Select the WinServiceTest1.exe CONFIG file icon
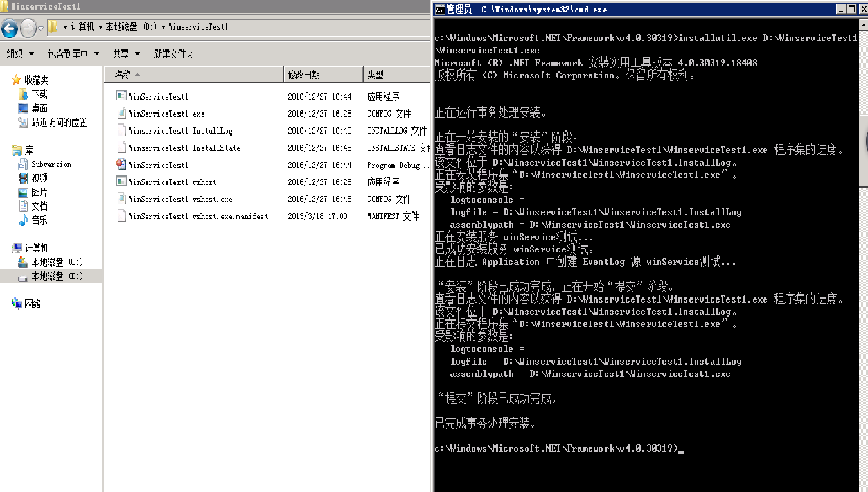 click(121, 113)
